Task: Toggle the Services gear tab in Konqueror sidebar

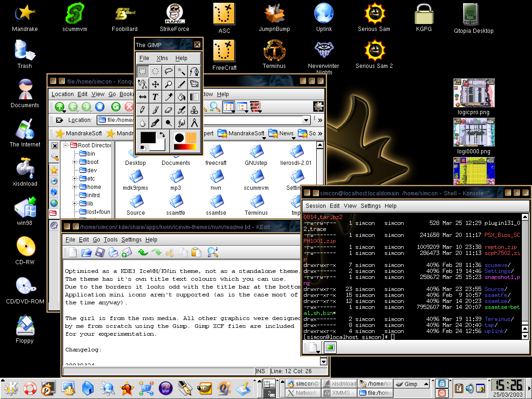Action: point(54,225)
